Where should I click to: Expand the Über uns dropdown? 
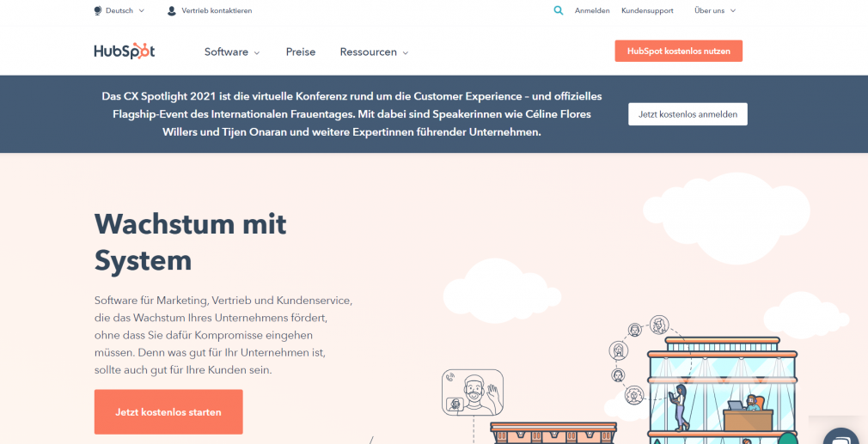(715, 10)
